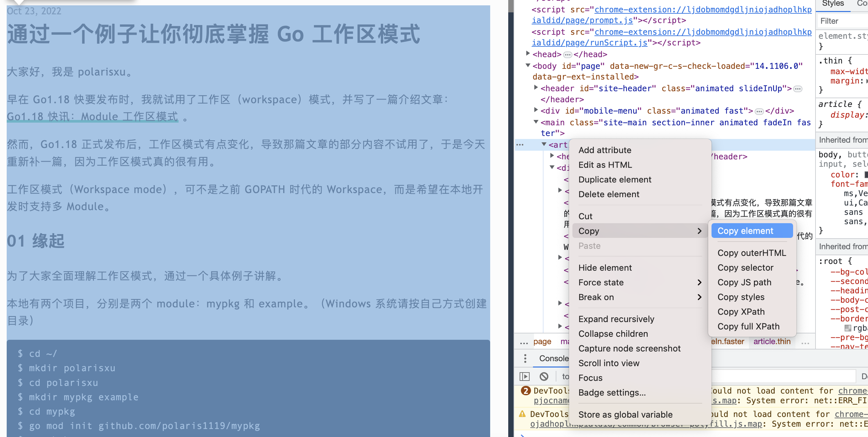
Task: Click the rgba color swatch in :root
Action: [x=848, y=328]
